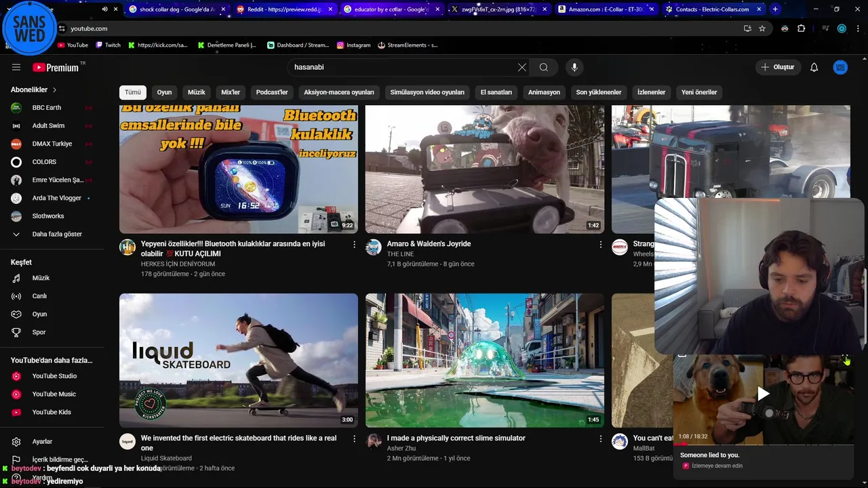Open slime simulator video thumbnail
The image size is (868, 488).
pyautogui.click(x=485, y=361)
